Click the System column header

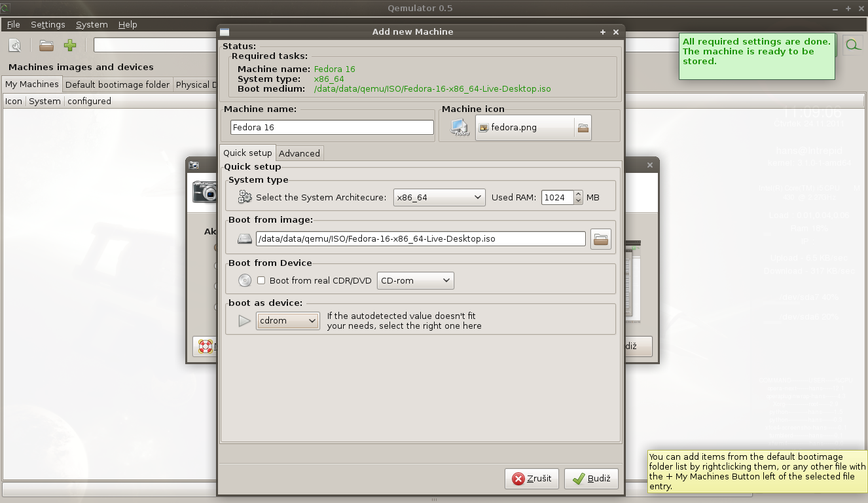pos(45,101)
